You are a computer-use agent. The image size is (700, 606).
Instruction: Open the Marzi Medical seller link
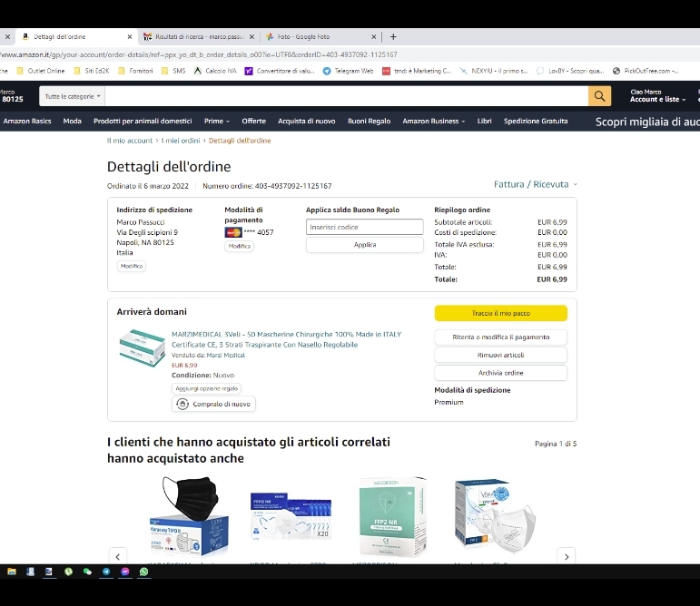(226, 356)
